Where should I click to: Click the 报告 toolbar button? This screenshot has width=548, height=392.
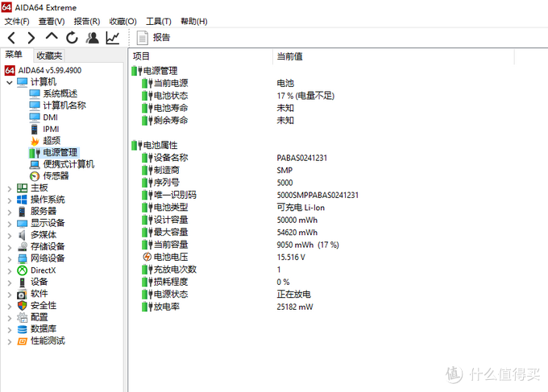[x=161, y=37]
